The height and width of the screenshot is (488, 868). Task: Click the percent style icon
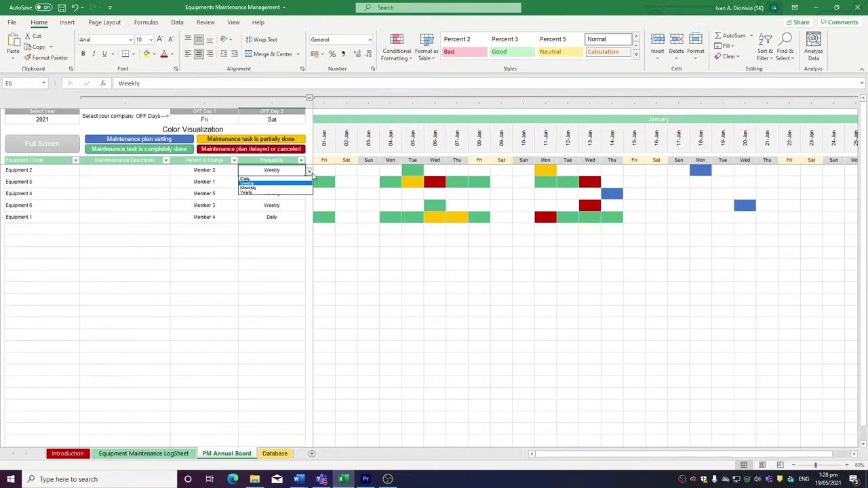click(x=332, y=54)
